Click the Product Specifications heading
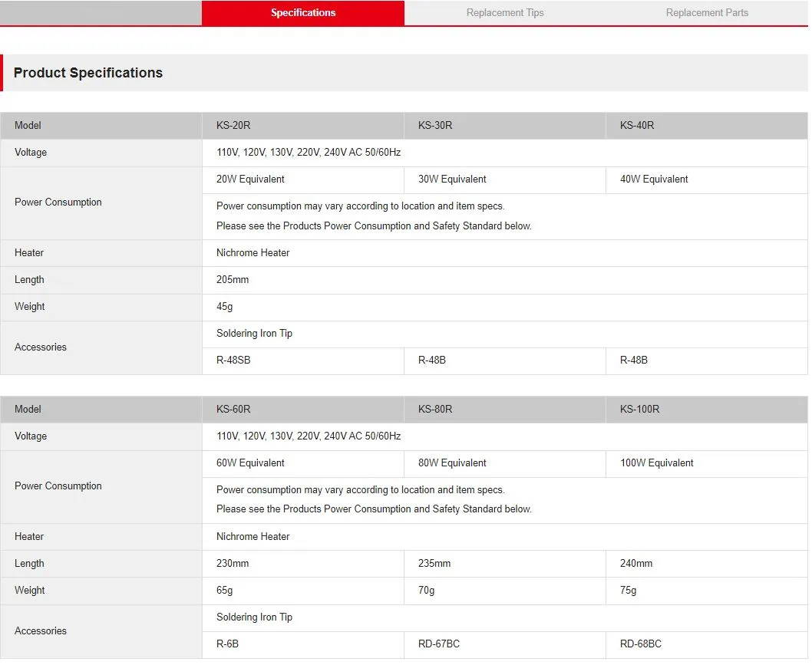Viewport: 812px width, 665px height. [x=88, y=73]
